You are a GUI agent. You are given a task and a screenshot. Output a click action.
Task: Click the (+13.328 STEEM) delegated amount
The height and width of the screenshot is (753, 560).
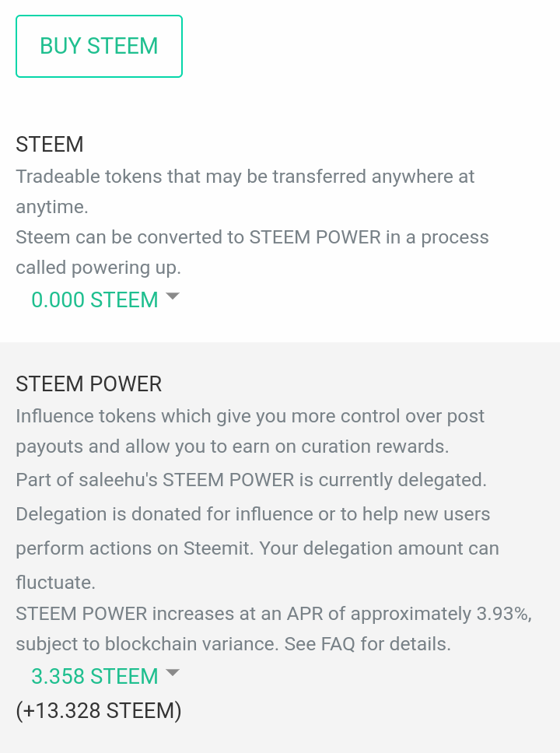[x=99, y=711]
